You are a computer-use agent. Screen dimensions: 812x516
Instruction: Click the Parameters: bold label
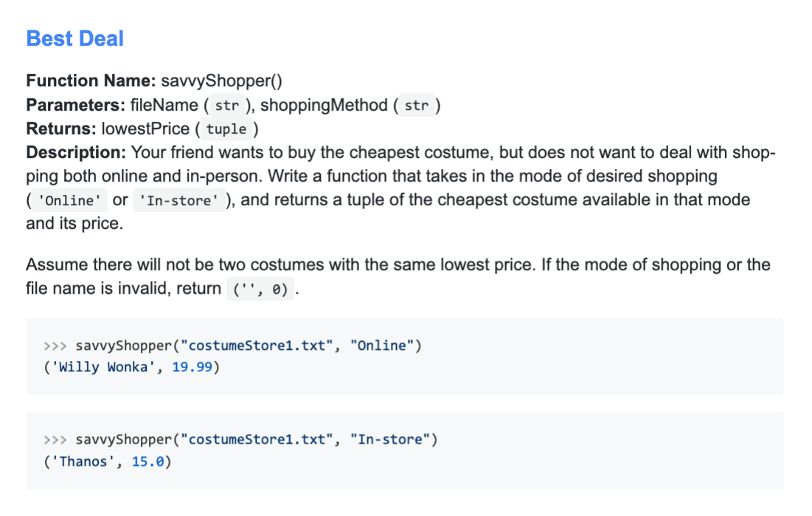(76, 106)
